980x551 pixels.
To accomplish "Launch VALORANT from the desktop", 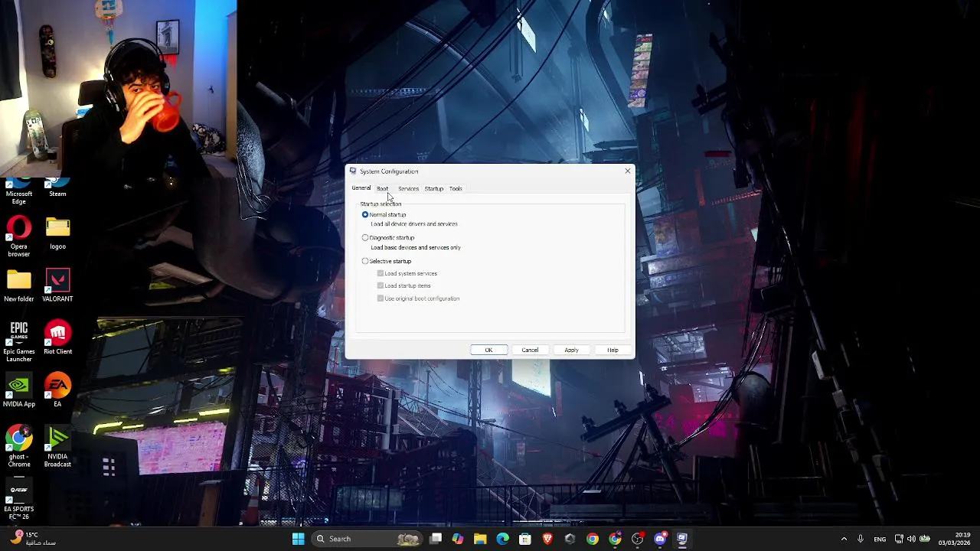I will coord(57,285).
